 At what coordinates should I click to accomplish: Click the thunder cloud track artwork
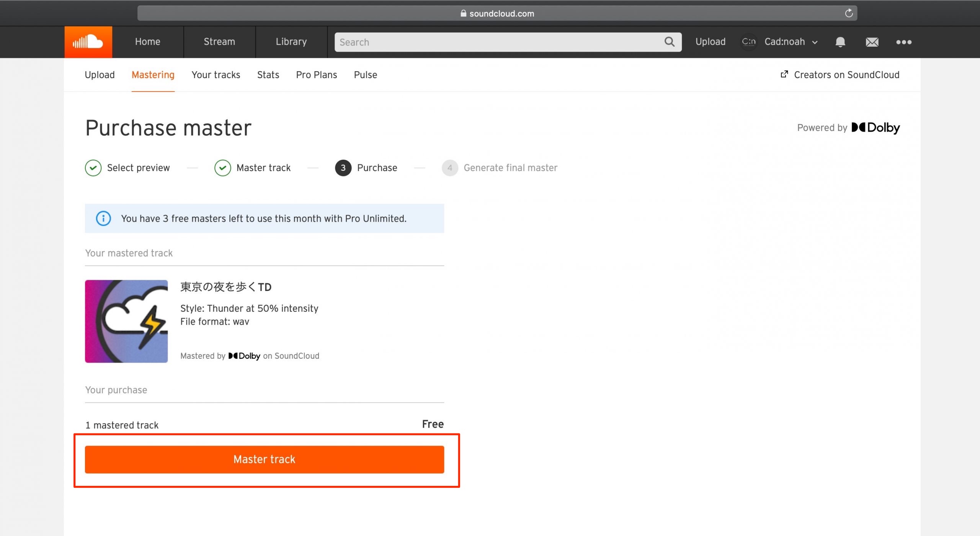[126, 321]
